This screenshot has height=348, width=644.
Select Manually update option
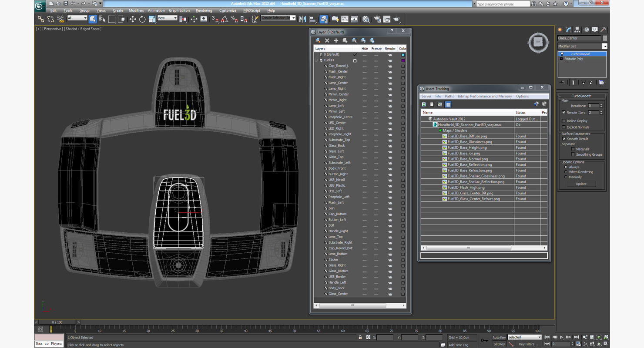click(566, 177)
